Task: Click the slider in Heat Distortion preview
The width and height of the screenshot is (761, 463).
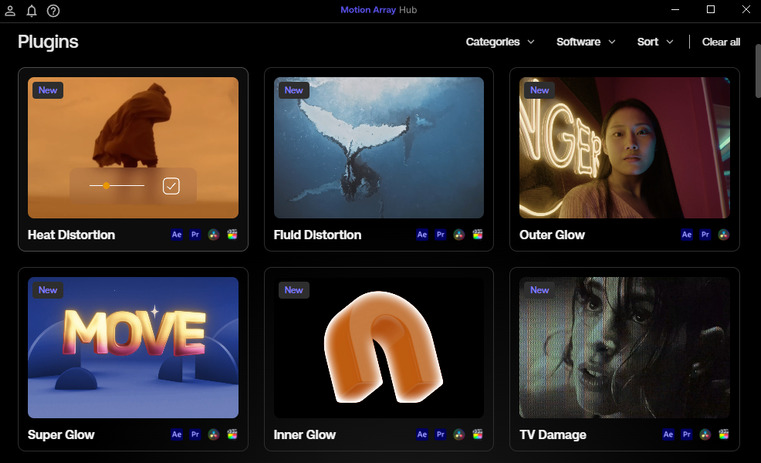Action: click(116, 185)
